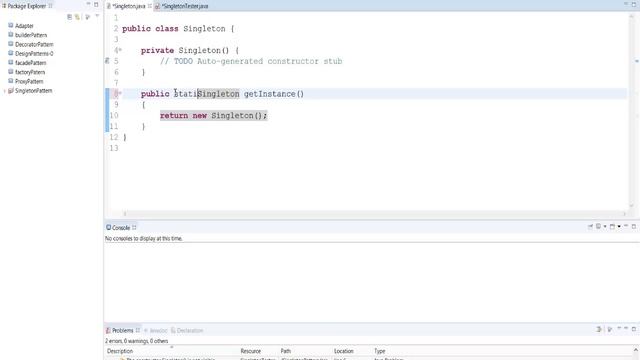Select the factoryPattern project
The height and width of the screenshot is (360, 640).
coord(30,72)
